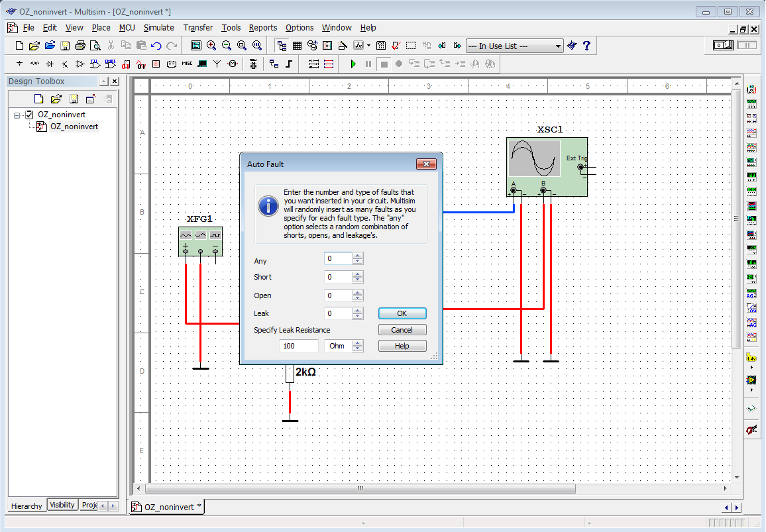Decrease the Short fault count spinner
The width and height of the screenshot is (766, 532).
(358, 280)
